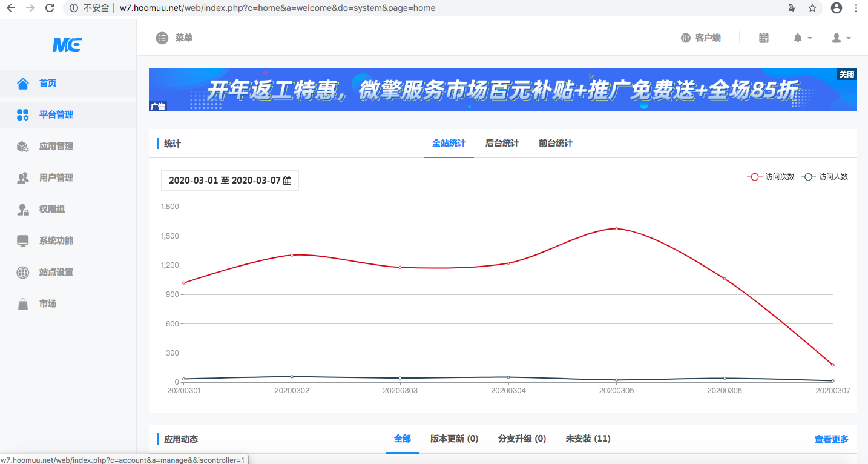Click the 广告 tag on the banner
Image resolution: width=868 pixels, height=464 pixels.
pyautogui.click(x=158, y=106)
